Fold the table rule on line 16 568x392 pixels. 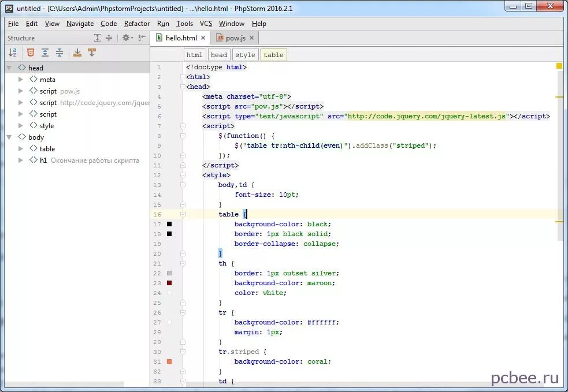[183, 214]
